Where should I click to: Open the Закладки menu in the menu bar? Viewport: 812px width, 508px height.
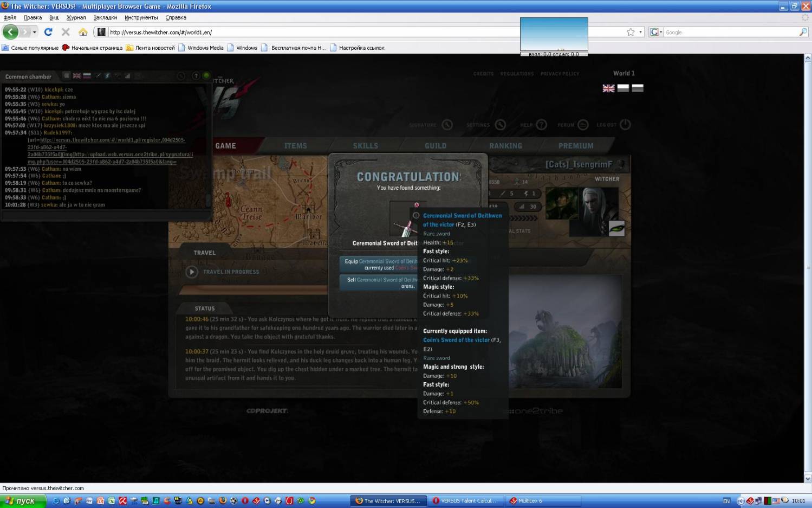[x=105, y=17]
